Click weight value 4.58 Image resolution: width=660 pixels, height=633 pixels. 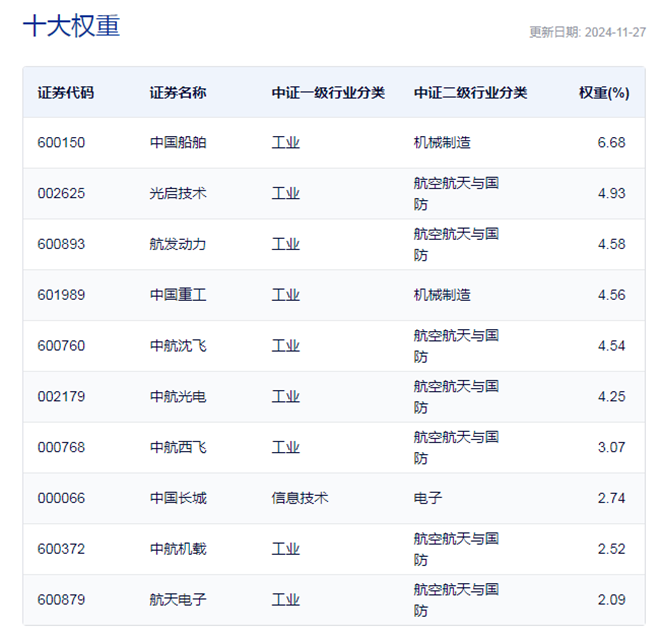(x=612, y=244)
